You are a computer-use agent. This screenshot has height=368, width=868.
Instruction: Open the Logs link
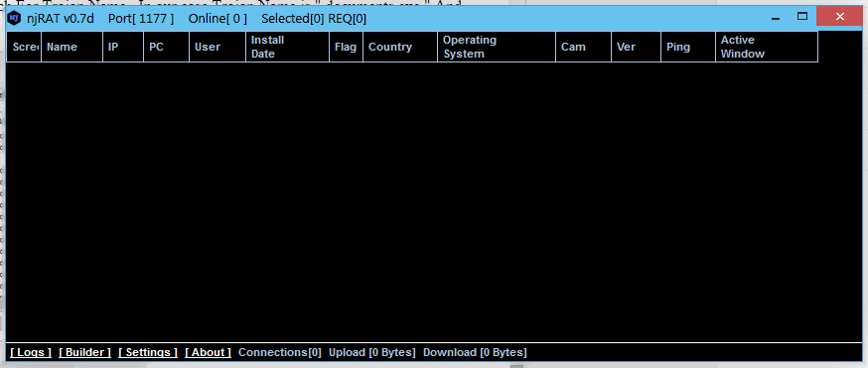31,352
